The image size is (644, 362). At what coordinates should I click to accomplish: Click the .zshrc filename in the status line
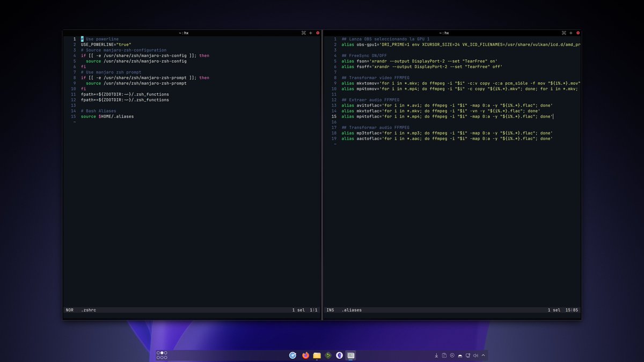pos(89,310)
